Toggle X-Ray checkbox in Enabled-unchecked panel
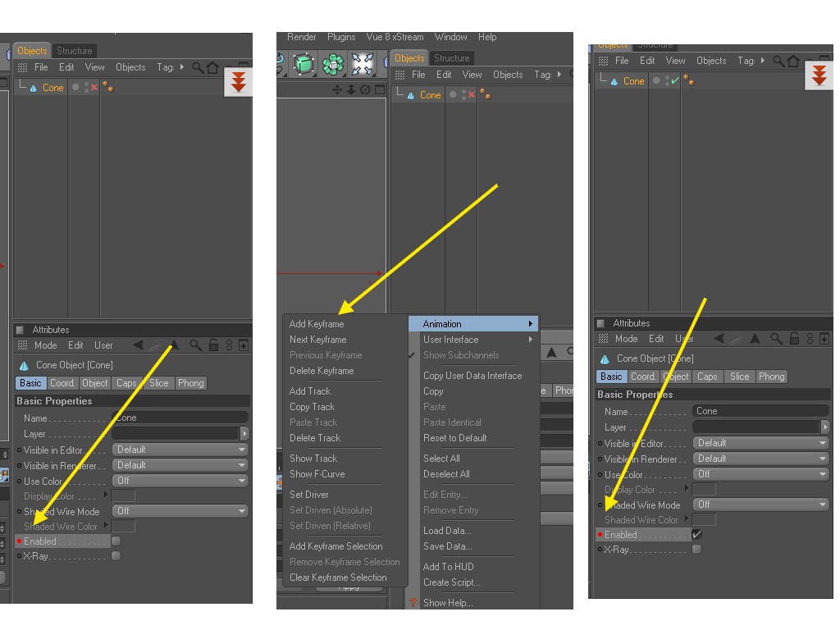The image size is (840, 630). [116, 556]
